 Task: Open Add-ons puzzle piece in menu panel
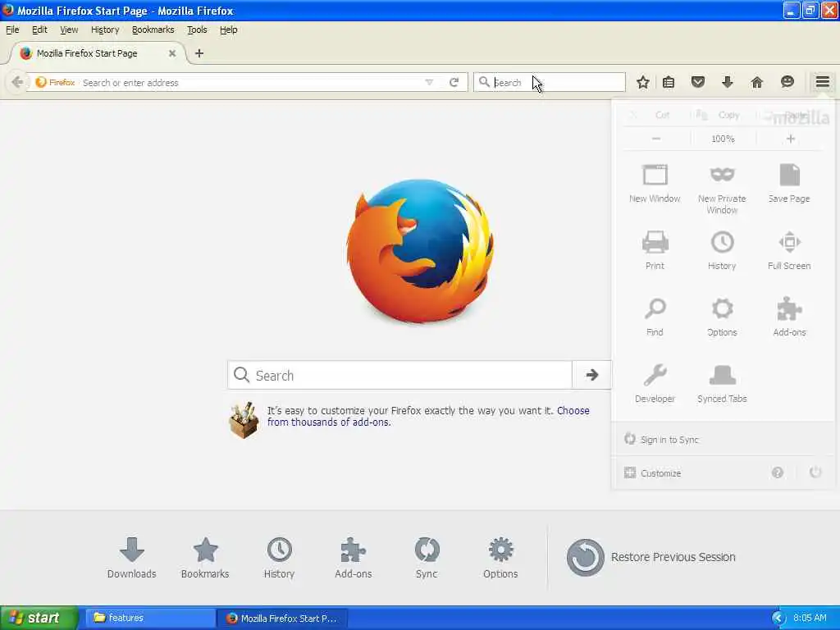789,317
